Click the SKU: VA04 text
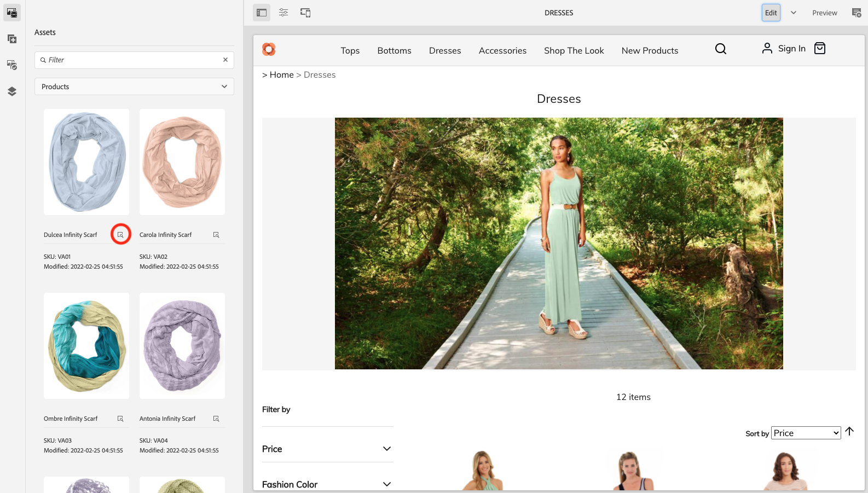This screenshot has width=868, height=493. pos(153,440)
